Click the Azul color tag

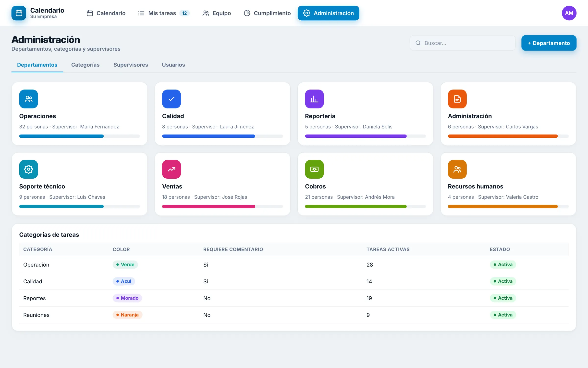click(124, 281)
